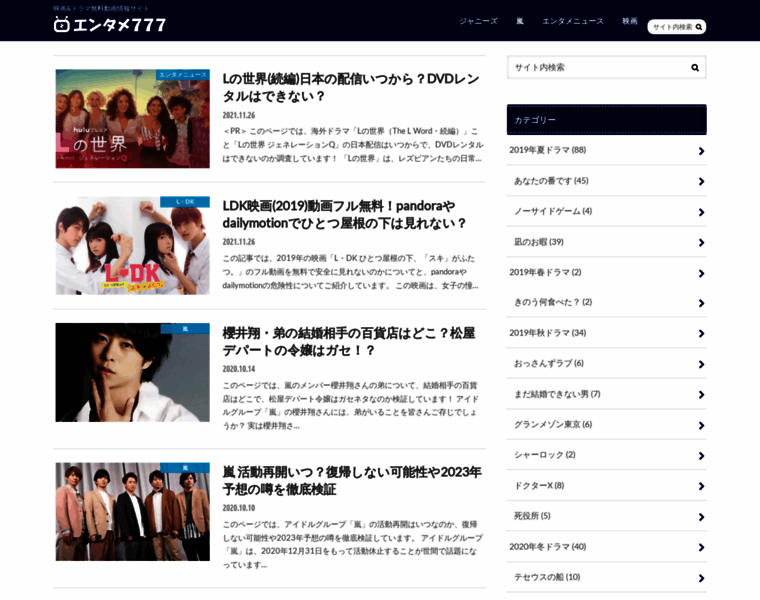Open category あなたの番です (45)
Screen dimensions: 760x600
551,181
